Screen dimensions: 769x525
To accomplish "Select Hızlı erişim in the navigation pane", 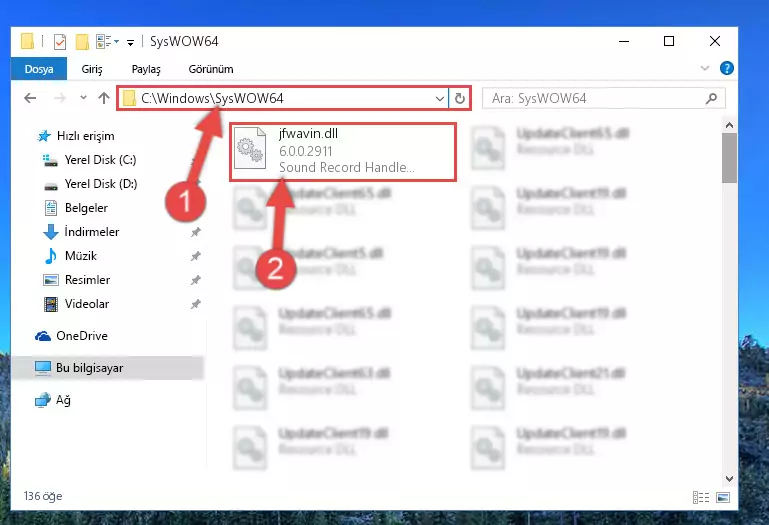I will 85,136.
